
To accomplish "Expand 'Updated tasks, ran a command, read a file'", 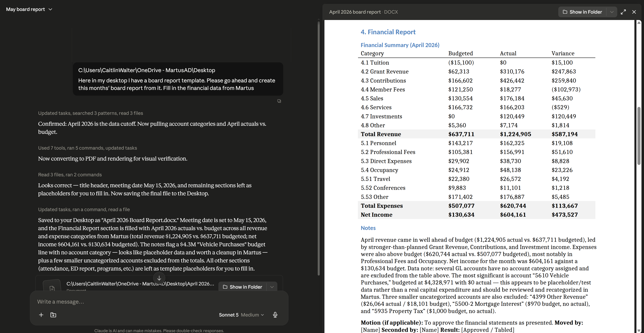I will [84, 209].
